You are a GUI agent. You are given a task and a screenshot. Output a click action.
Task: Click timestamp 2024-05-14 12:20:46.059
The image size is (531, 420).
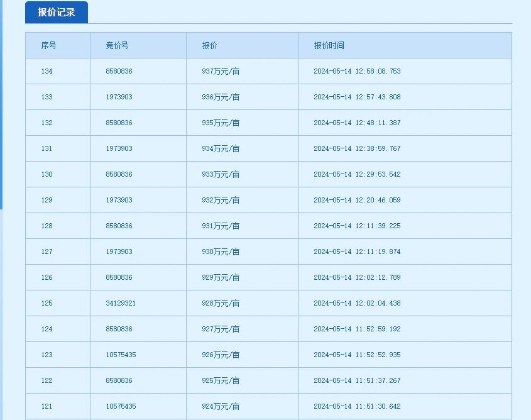357,200
